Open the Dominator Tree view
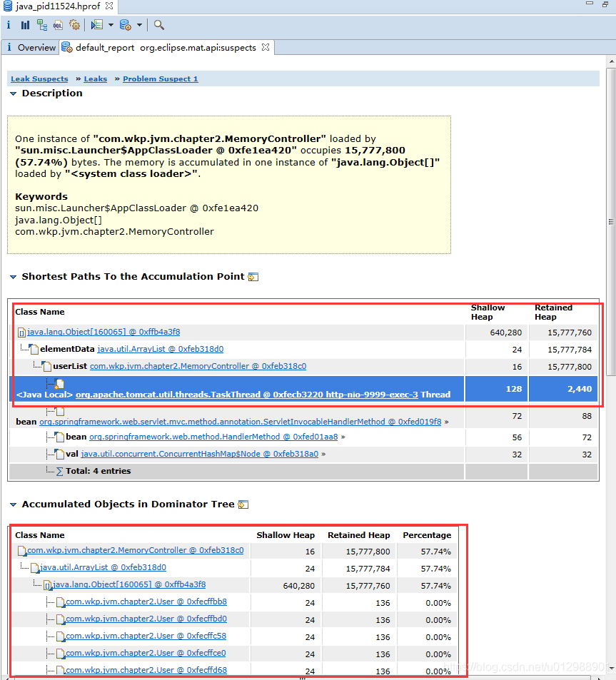The width and height of the screenshot is (616, 680). pyautogui.click(x=42, y=25)
